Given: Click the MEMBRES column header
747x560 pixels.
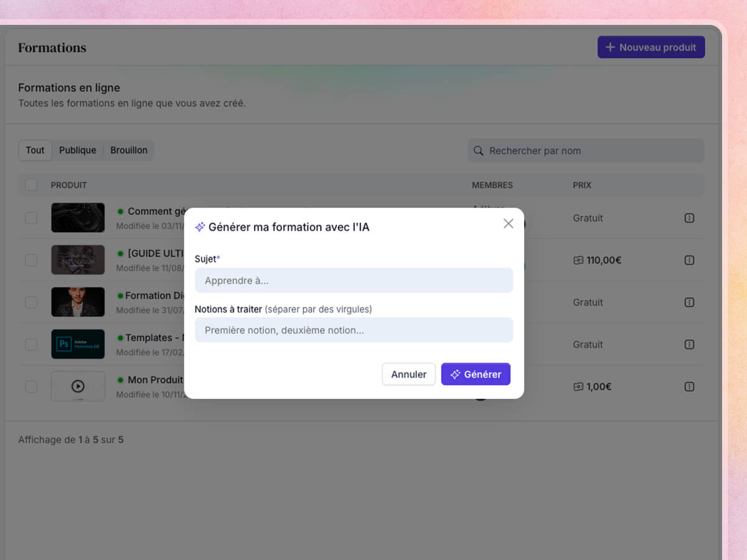Looking at the screenshot, I should 492,185.
